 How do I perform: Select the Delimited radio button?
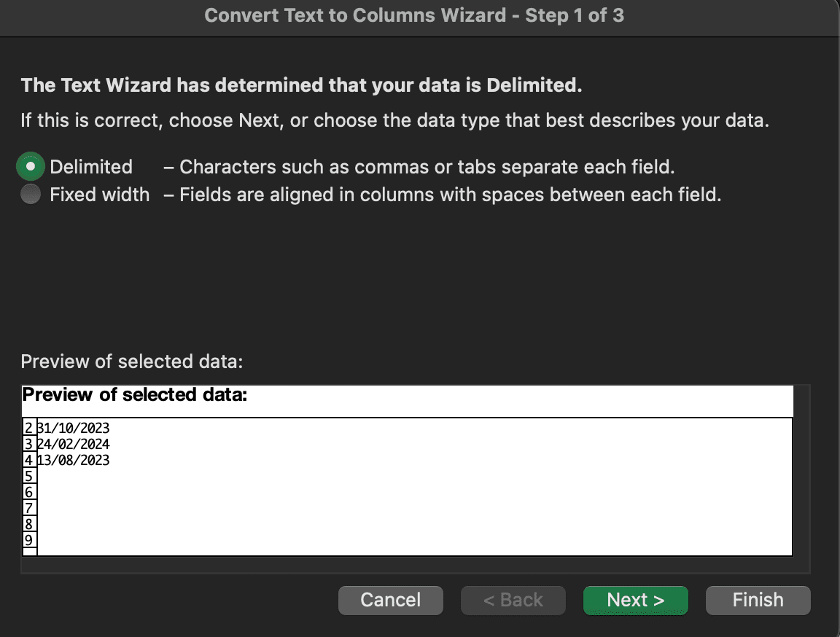click(x=31, y=167)
